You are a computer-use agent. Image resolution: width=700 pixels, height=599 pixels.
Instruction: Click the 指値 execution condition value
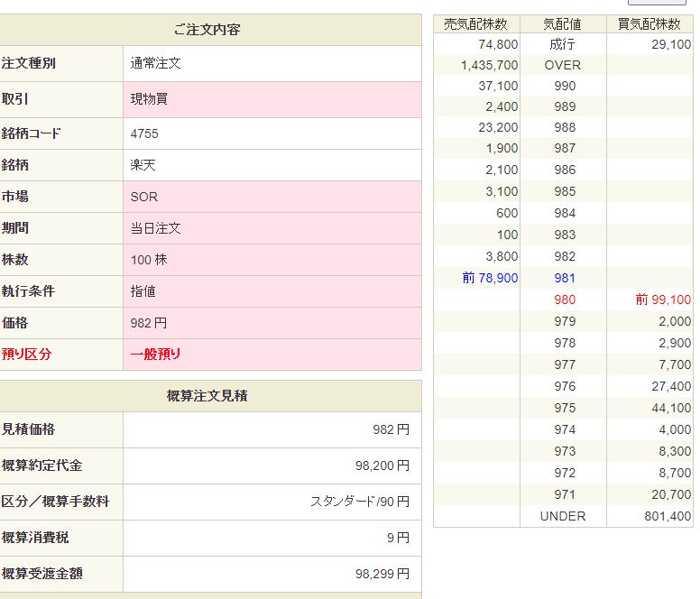[143, 291]
